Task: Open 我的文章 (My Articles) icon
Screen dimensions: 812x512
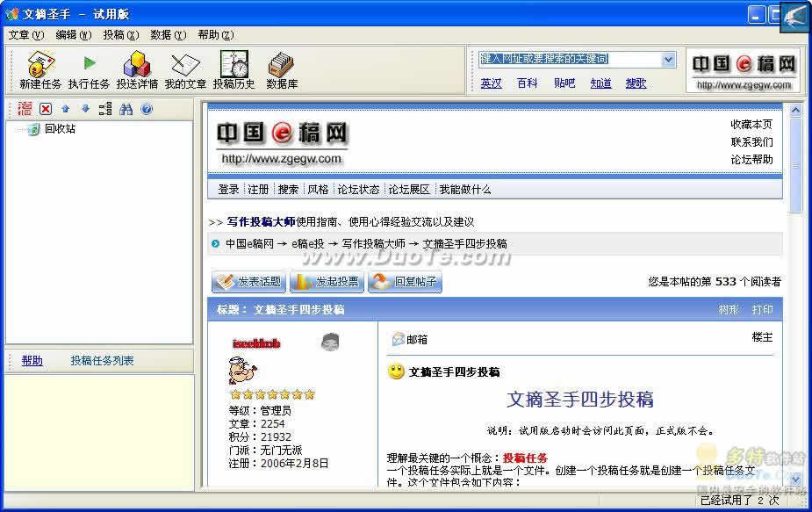Action: pos(185,70)
